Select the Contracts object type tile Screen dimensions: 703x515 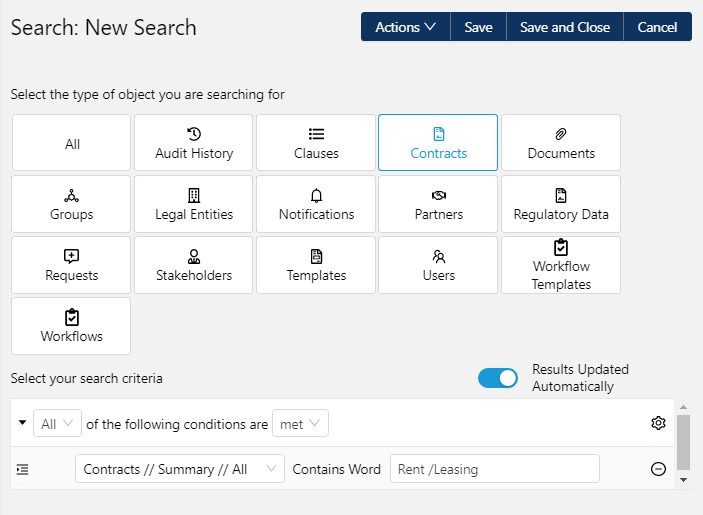[438, 143]
